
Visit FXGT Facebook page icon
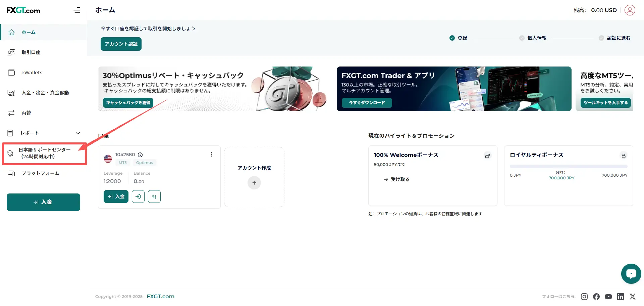click(596, 297)
